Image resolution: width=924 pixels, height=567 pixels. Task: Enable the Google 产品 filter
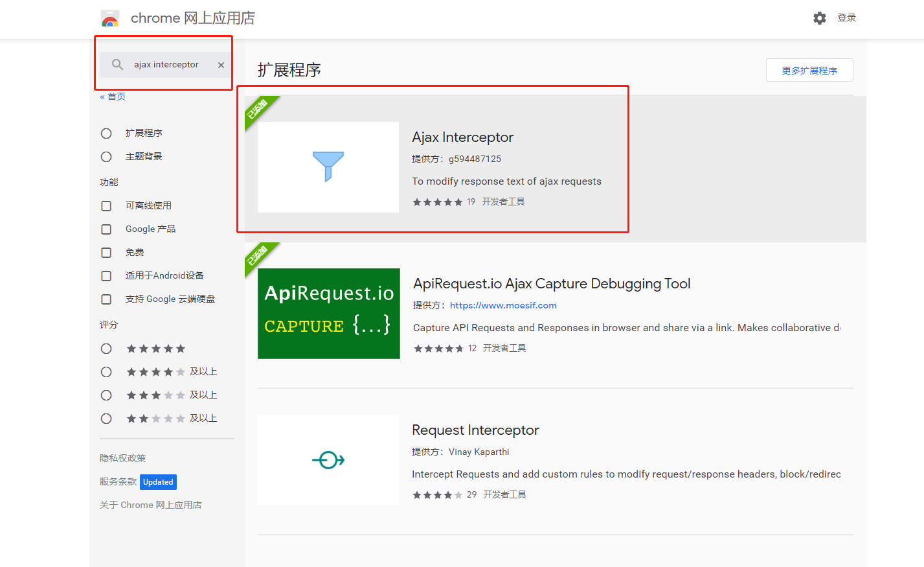click(x=106, y=229)
